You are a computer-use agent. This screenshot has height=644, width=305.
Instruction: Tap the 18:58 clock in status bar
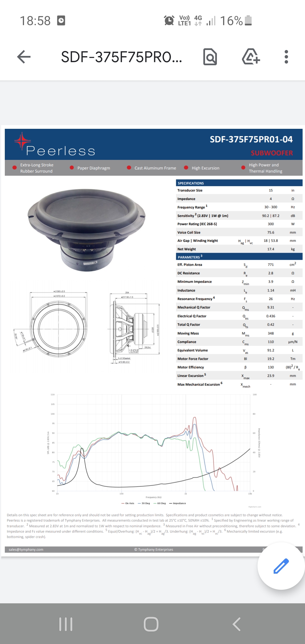35,21
